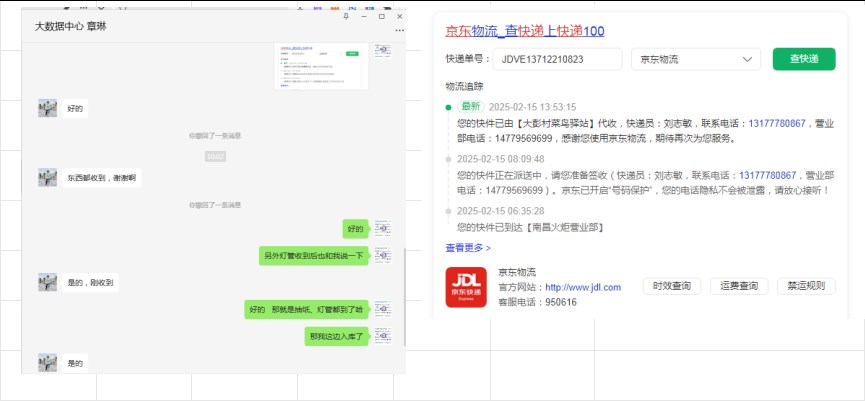
Task: Maximize the 大数据中心 章琳 chat window
Action: [382, 17]
